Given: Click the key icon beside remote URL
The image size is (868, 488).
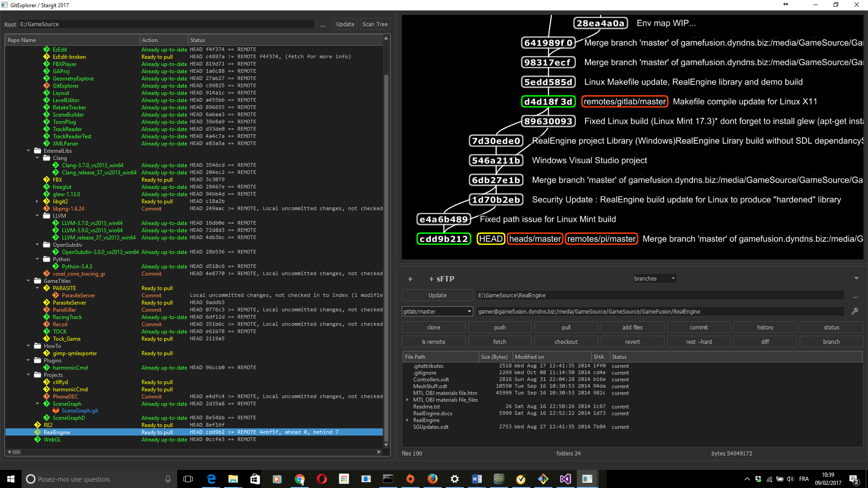Looking at the screenshot, I should (x=854, y=311).
